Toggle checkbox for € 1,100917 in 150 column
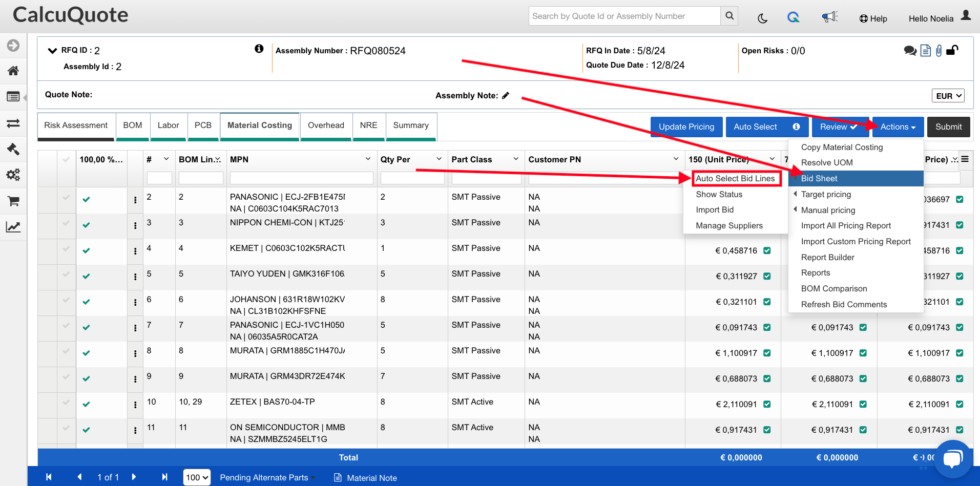Viewport: 980px width, 486px height. [767, 353]
